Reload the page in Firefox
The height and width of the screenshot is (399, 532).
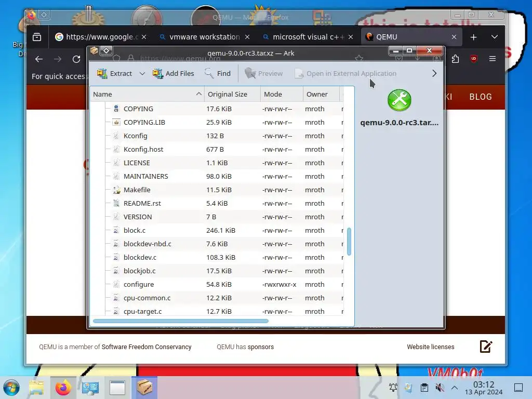[x=76, y=59]
